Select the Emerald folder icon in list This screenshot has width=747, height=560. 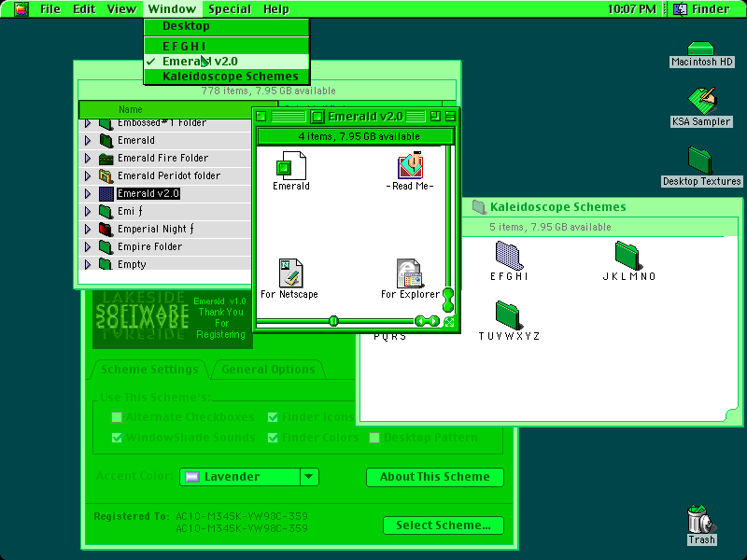tap(106, 141)
